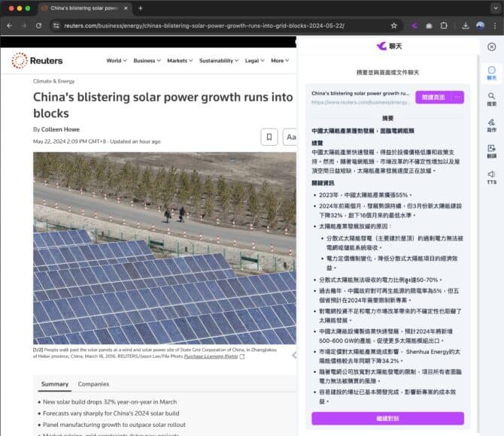Viewport: 504px width, 436px height.
Task: Expand the More navigation menu
Action: (280, 61)
